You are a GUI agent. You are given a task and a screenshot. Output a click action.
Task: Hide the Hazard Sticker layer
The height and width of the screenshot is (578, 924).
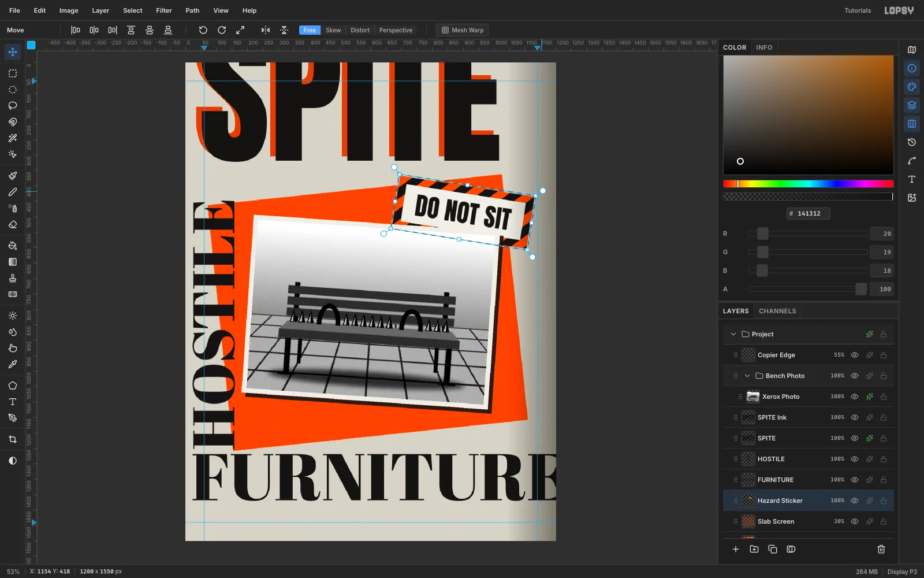(x=855, y=501)
